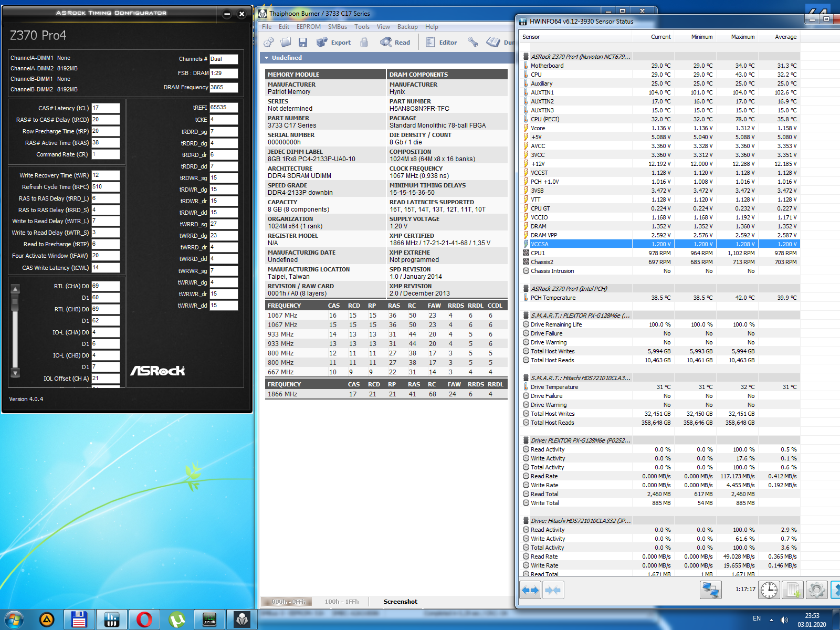
Task: Select the S.M.A.R.T.: PLEXTOR PX-G128M6e group row
Action: point(660,316)
